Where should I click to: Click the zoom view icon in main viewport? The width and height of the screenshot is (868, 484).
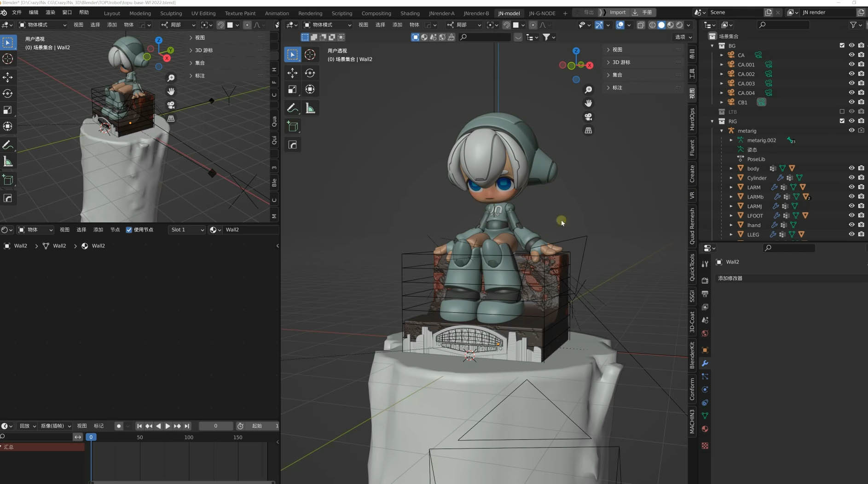pos(588,90)
